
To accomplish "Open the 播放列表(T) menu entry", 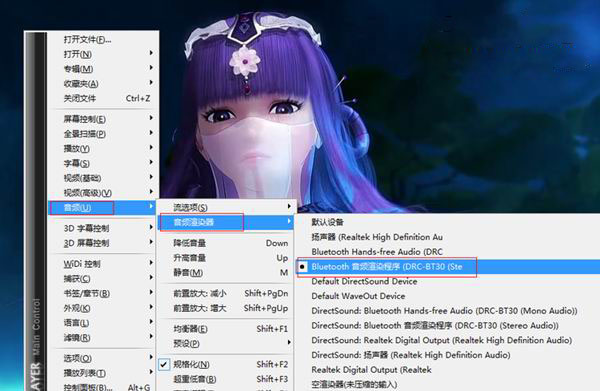I will pos(103,373).
